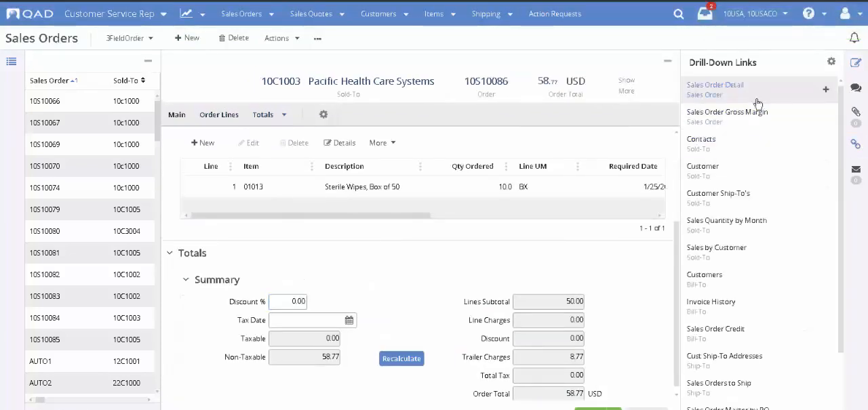Open Sales Order Gross Margin link
This screenshot has width=868, height=410.
tap(727, 112)
